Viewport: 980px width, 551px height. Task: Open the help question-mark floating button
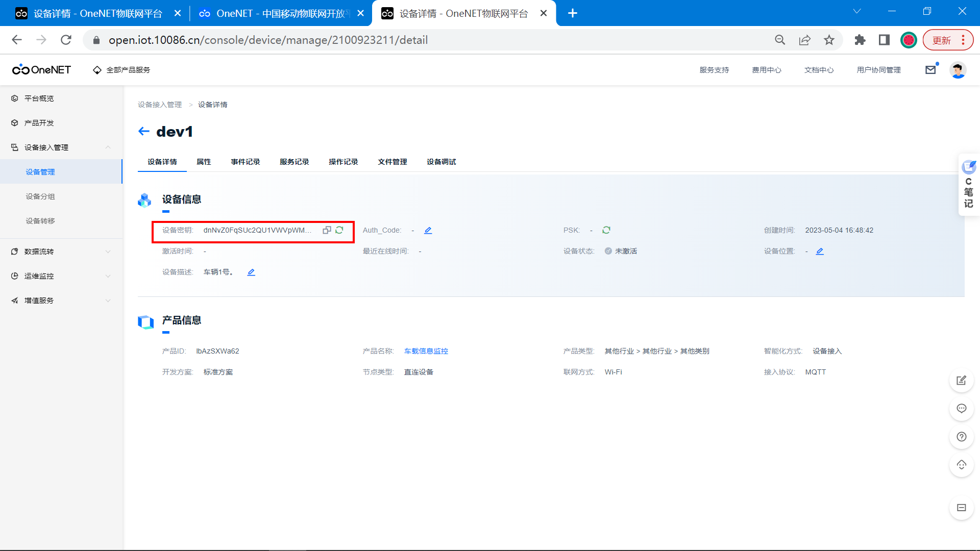[962, 437]
